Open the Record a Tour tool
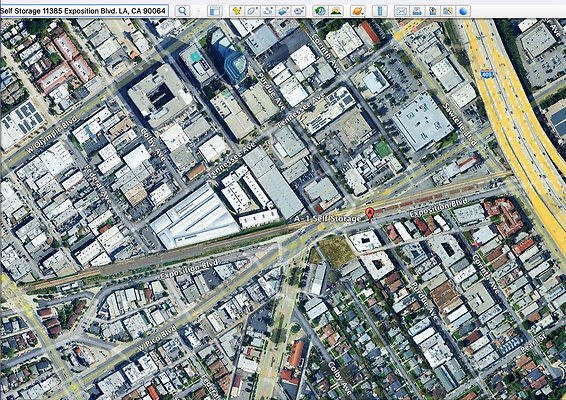This screenshot has height=400, width=566. pyautogui.click(x=299, y=11)
